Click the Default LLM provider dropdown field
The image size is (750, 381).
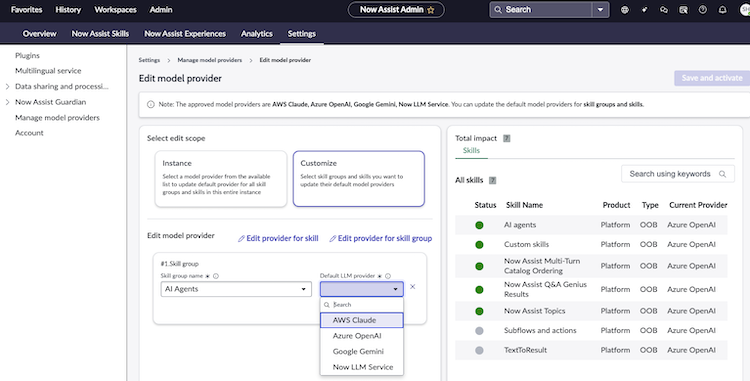(362, 289)
